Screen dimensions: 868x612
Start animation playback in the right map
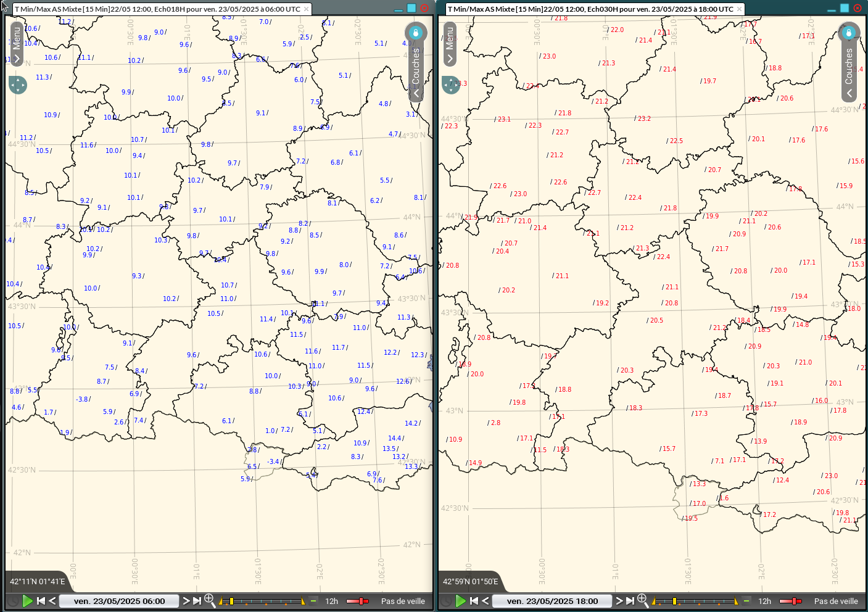point(460,601)
